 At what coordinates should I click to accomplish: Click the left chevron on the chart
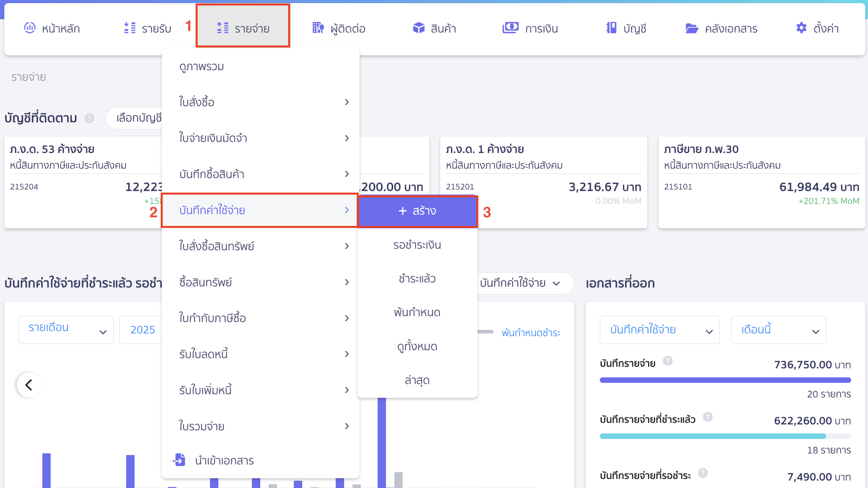point(29,385)
